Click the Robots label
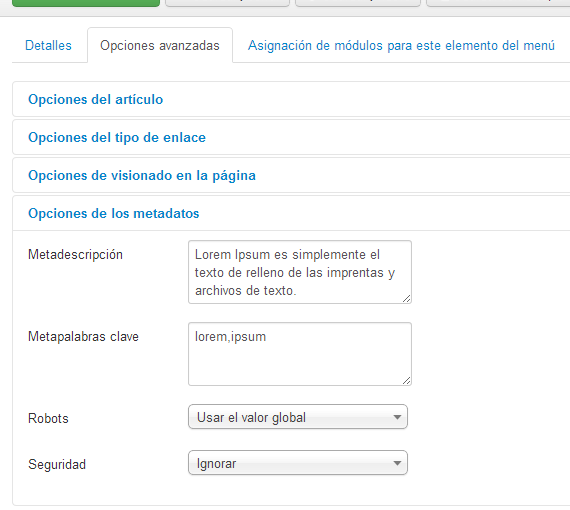 coord(48,418)
